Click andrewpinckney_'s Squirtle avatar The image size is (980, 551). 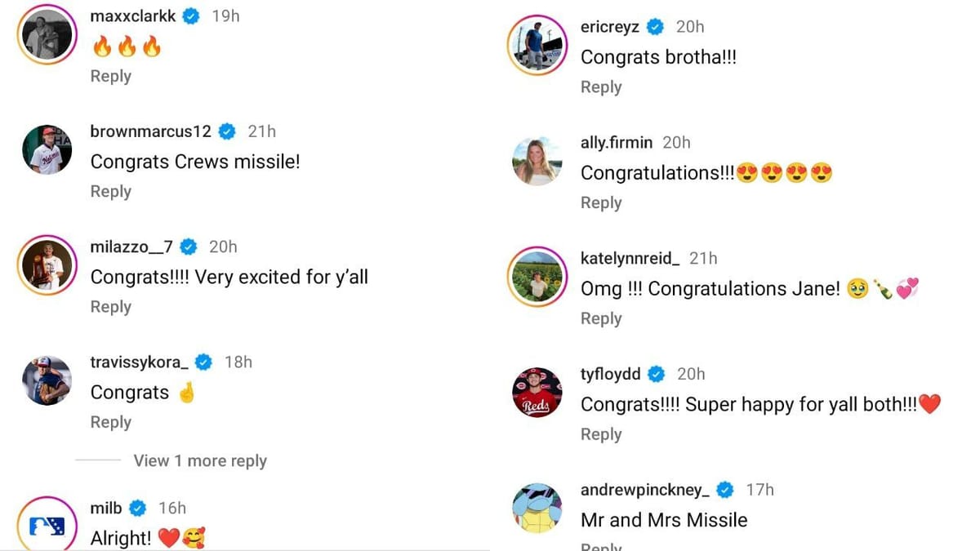click(537, 509)
